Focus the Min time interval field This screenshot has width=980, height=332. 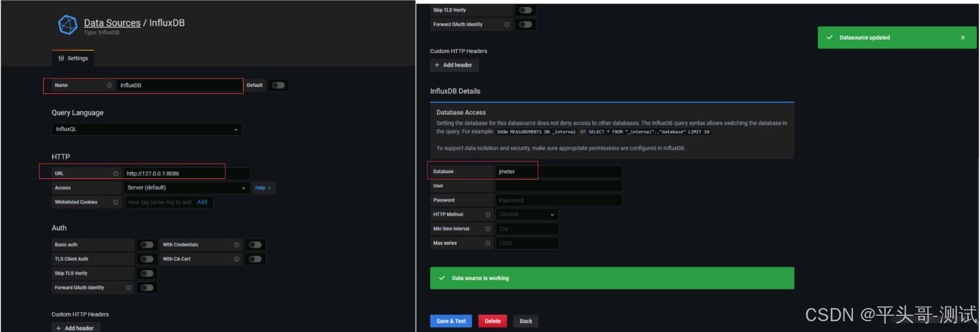point(527,229)
